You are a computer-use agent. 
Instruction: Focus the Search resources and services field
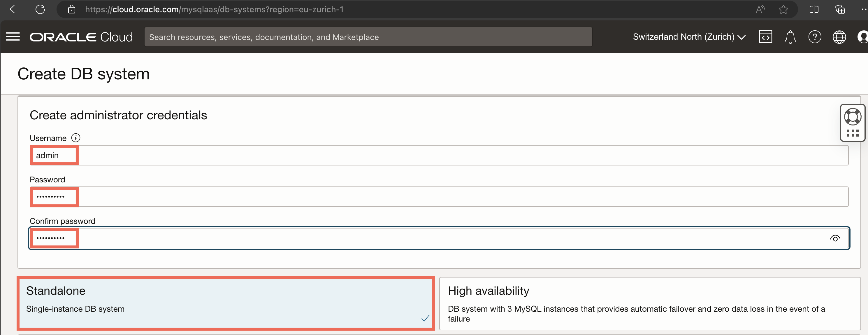(368, 37)
